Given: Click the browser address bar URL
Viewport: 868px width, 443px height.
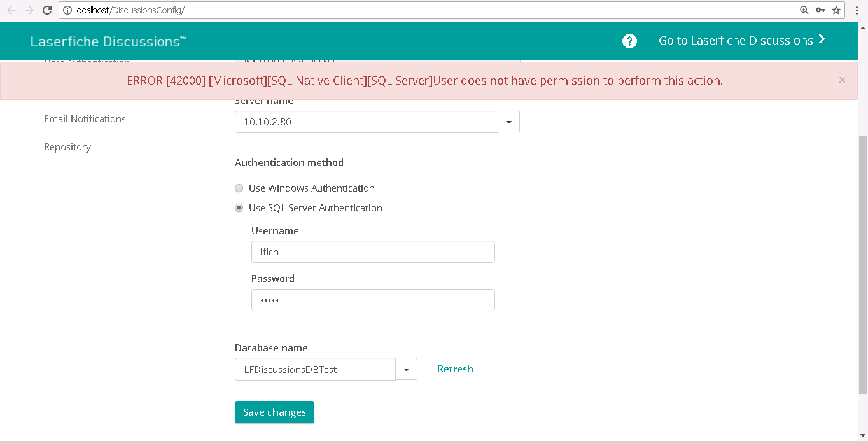Looking at the screenshot, I should point(130,10).
